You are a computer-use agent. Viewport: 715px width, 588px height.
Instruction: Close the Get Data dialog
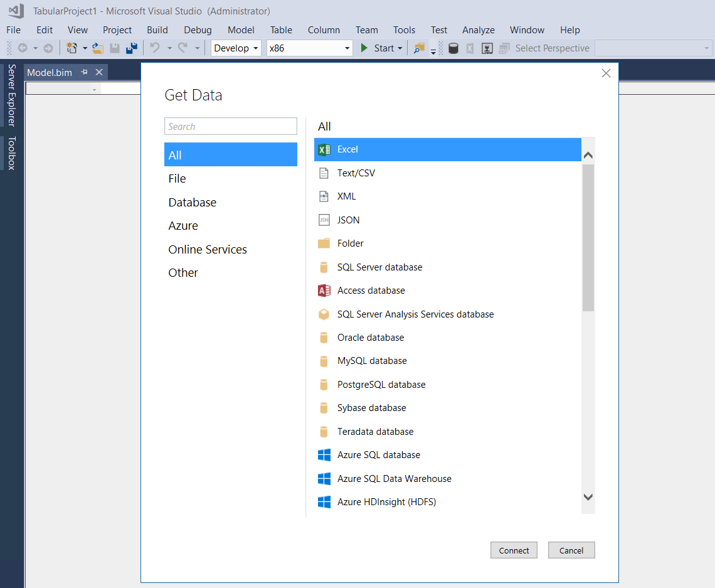pos(606,73)
